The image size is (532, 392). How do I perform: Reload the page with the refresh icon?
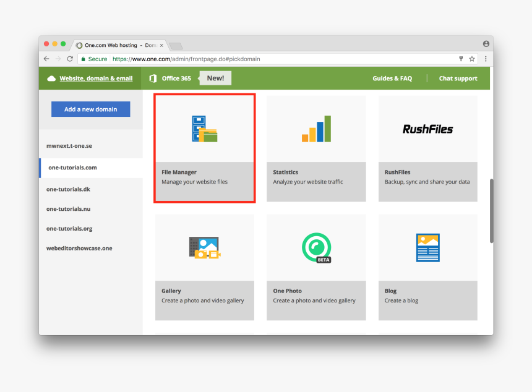tap(70, 59)
